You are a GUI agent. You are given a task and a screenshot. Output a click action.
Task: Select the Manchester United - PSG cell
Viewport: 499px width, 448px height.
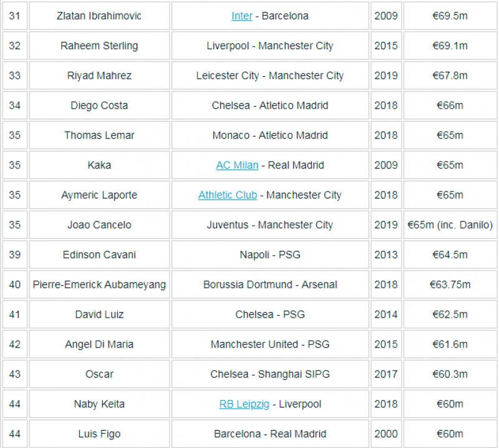[x=270, y=344]
